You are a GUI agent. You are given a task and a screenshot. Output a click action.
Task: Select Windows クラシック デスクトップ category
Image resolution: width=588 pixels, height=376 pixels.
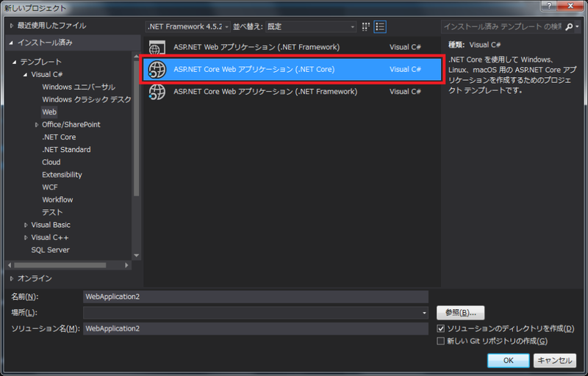pos(86,100)
